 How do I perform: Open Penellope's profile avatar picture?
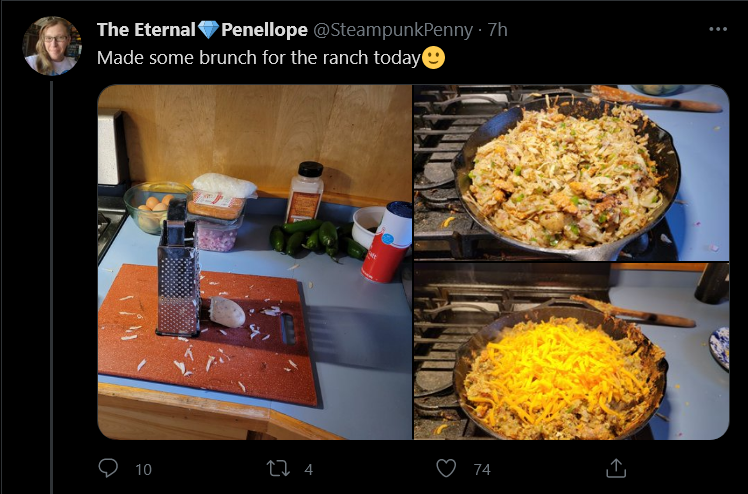52,46
